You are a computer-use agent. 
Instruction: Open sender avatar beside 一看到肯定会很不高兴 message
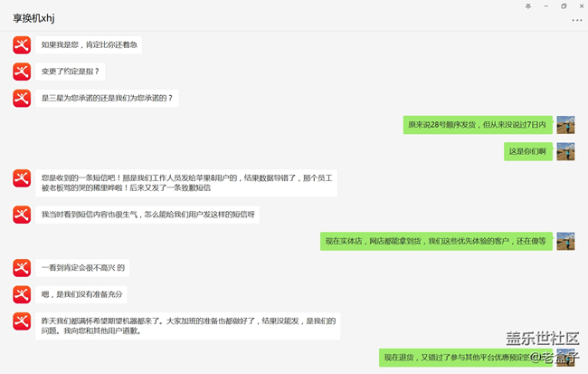pos(22,268)
